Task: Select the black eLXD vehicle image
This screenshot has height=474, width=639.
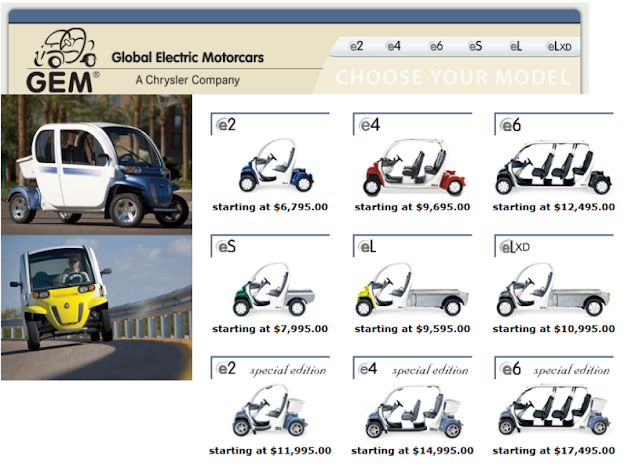Action: point(553,290)
